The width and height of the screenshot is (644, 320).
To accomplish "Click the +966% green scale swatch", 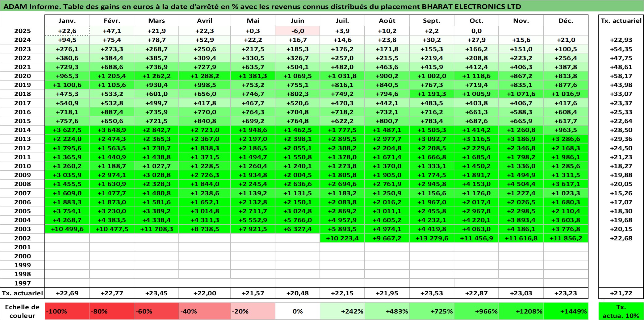I will pos(477,311).
